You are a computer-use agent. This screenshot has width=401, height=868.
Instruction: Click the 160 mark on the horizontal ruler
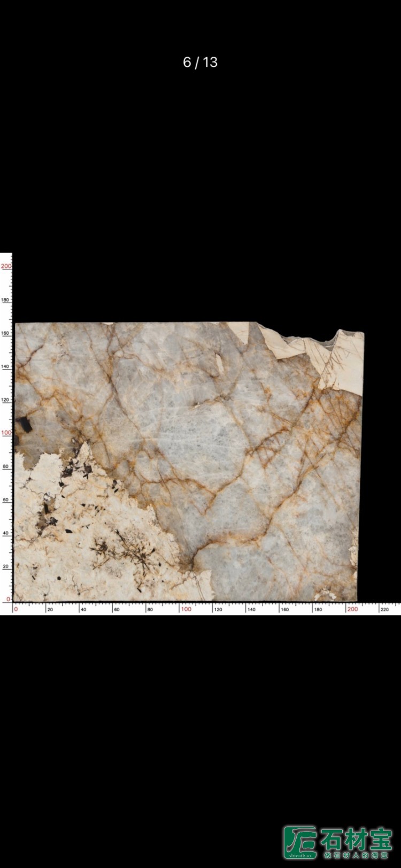pos(284,609)
